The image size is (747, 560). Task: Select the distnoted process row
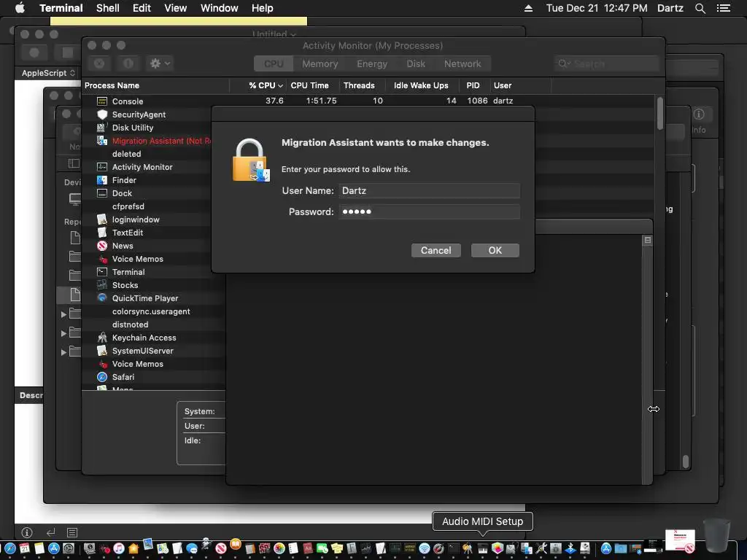[x=153, y=324]
